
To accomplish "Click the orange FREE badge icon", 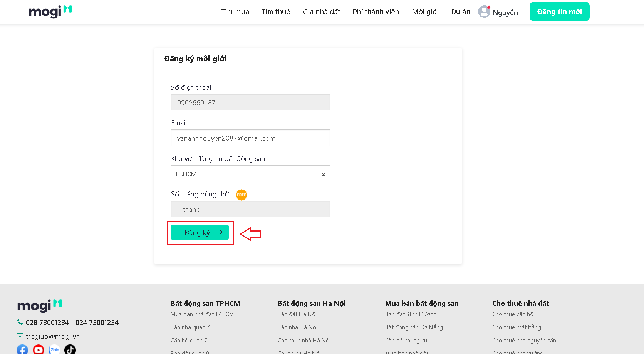I will tap(241, 195).
